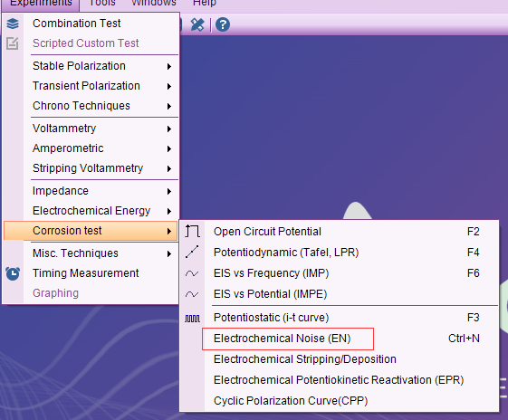Image resolution: width=508 pixels, height=420 pixels.
Task: Click the F2 shortcut label
Action: click(473, 232)
